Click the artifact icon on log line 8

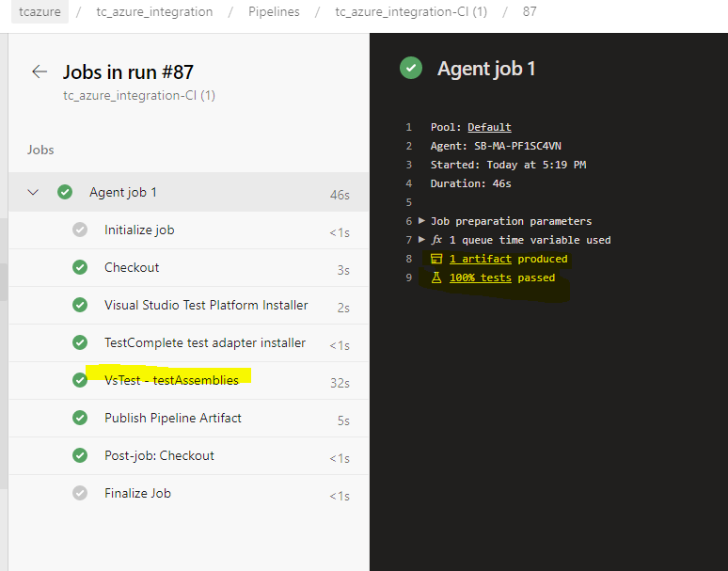pos(435,259)
